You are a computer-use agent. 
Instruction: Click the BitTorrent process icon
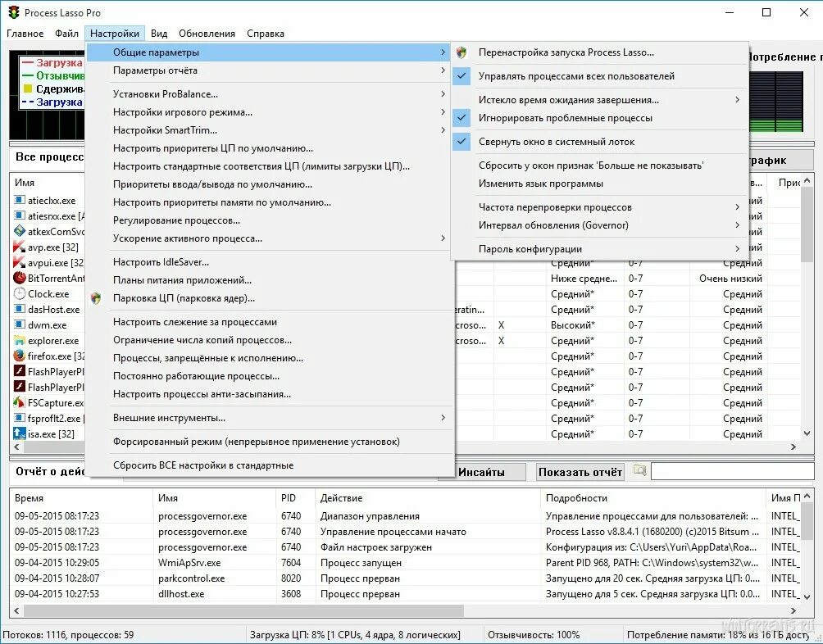(20, 278)
